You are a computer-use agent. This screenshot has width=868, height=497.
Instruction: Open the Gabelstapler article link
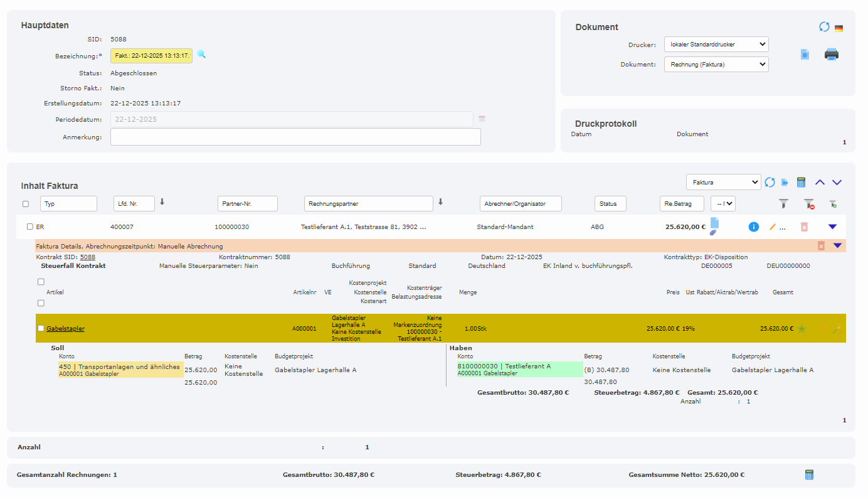click(65, 329)
